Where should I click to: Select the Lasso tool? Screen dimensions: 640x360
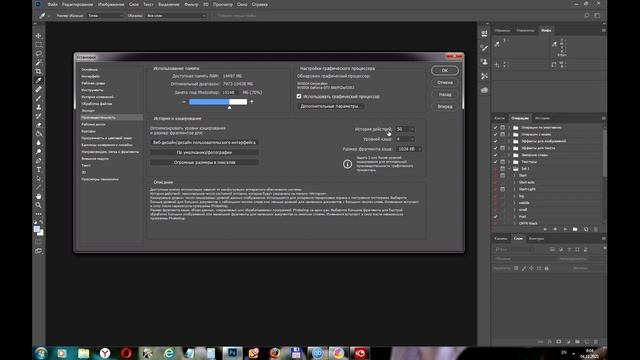point(38,53)
